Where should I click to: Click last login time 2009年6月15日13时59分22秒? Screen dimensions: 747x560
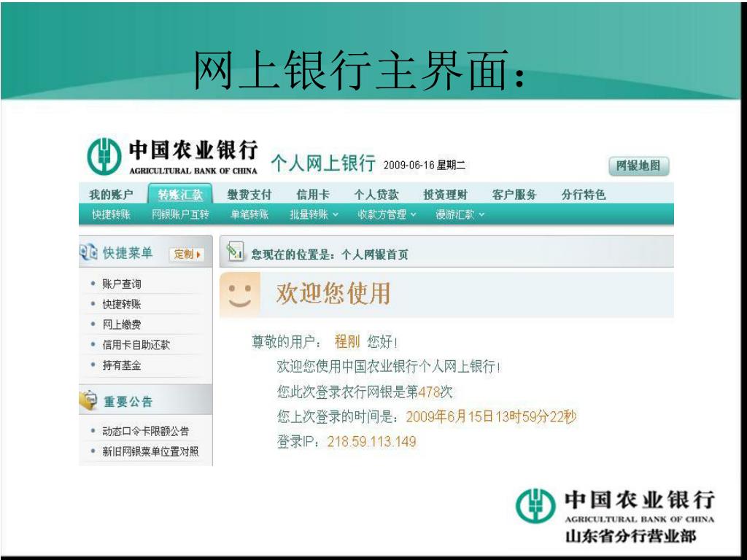click(491, 416)
